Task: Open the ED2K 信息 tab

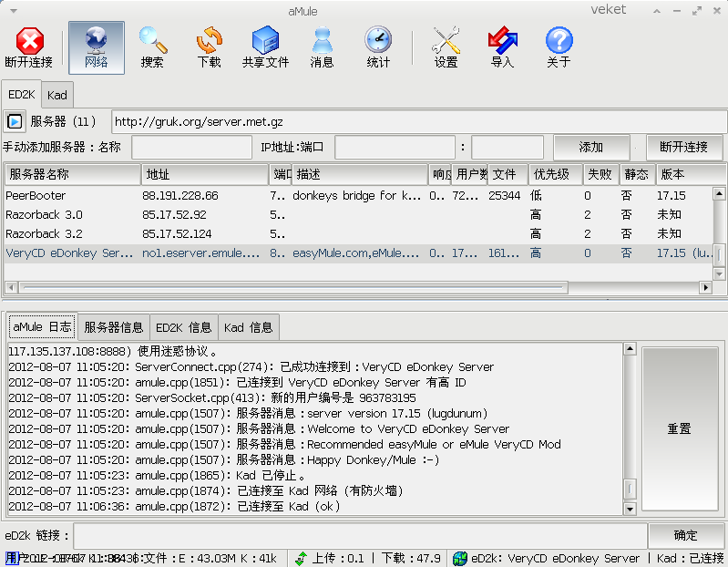Action: (x=184, y=327)
